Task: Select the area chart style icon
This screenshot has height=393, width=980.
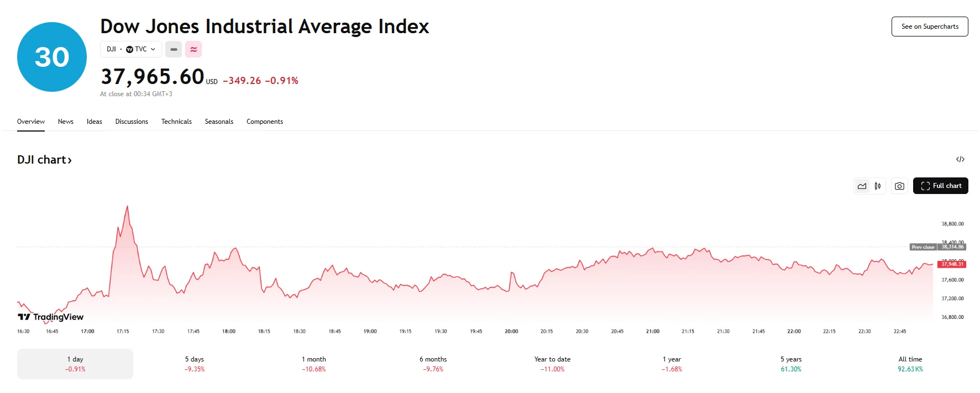Action: [862, 186]
